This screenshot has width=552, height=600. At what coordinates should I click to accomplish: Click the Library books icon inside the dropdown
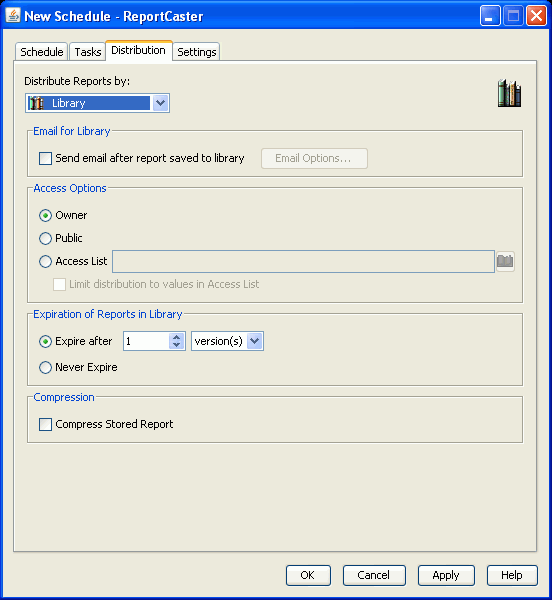click(36, 103)
